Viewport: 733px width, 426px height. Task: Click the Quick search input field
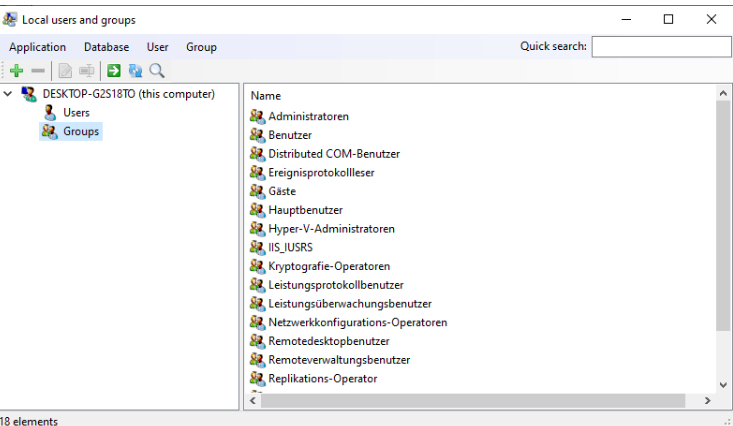coord(661,47)
